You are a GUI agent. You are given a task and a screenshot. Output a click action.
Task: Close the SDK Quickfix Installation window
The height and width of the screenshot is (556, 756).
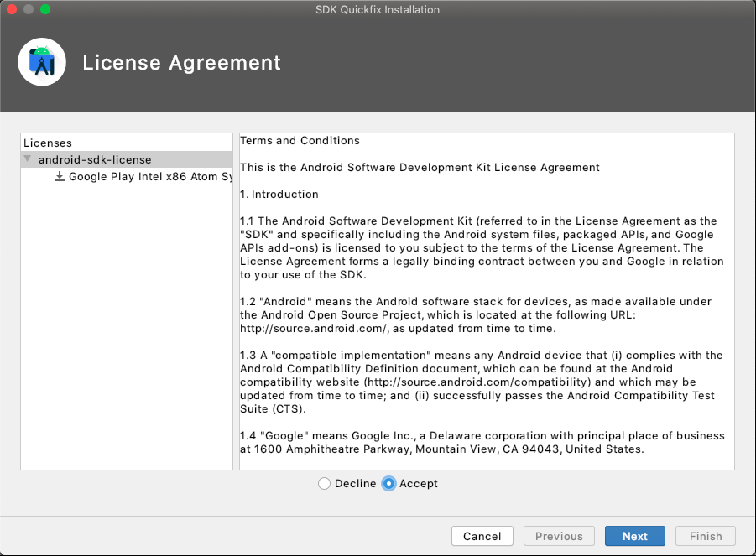click(x=12, y=9)
